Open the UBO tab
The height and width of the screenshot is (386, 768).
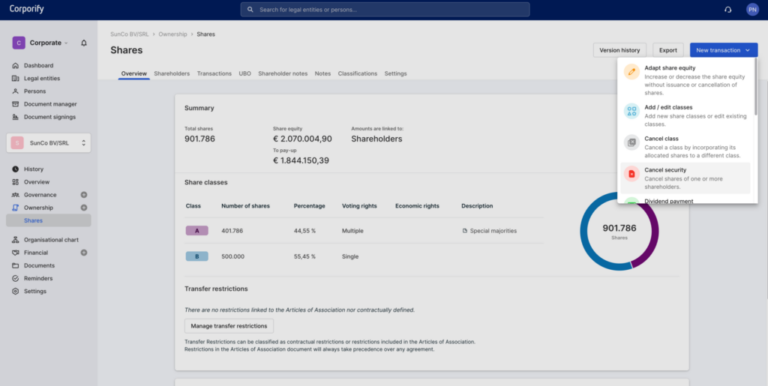[245, 73]
